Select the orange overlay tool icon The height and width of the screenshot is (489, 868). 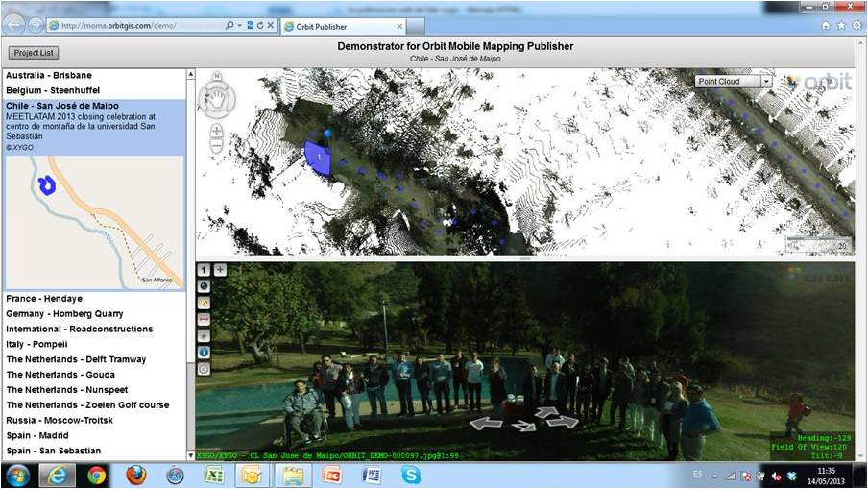coord(204,303)
